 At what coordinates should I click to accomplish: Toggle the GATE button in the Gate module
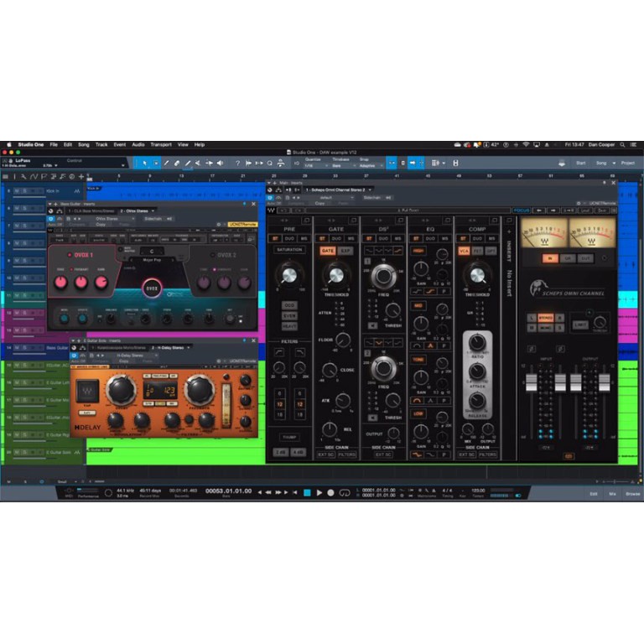tap(327, 251)
